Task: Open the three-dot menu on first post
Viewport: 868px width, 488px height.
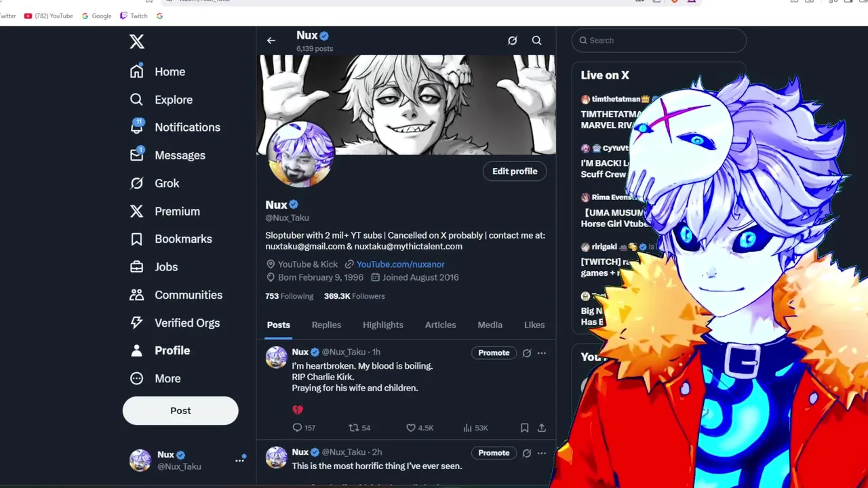Action: click(x=541, y=353)
